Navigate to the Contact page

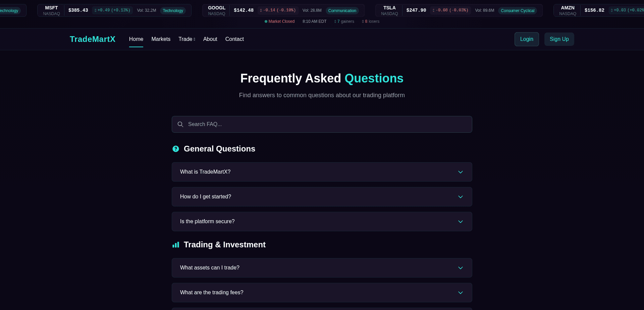coord(234,39)
